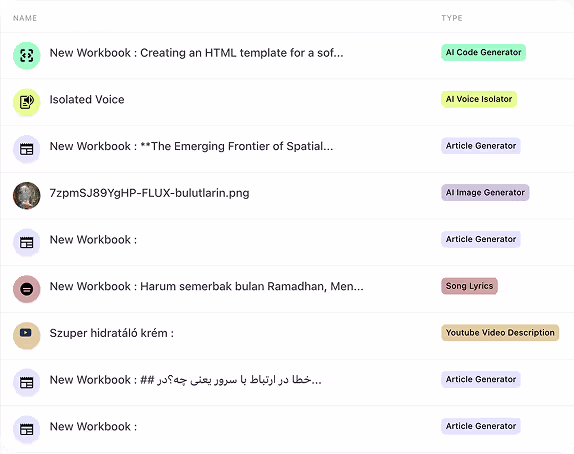Click the article icon beside the Emerging Frontier workbook
The height and width of the screenshot is (454, 574).
[27, 149]
